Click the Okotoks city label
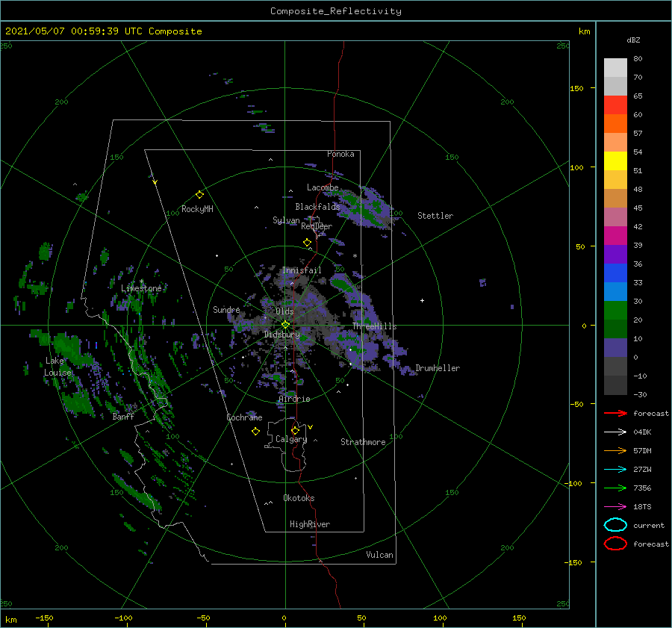The image size is (672, 628). (x=299, y=498)
